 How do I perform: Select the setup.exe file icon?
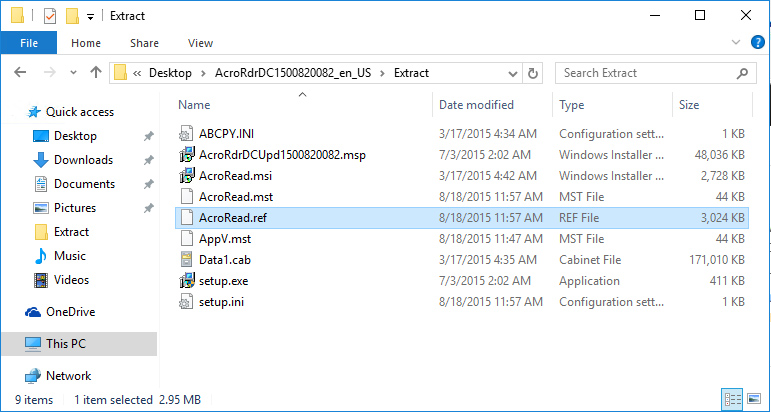tap(186, 281)
